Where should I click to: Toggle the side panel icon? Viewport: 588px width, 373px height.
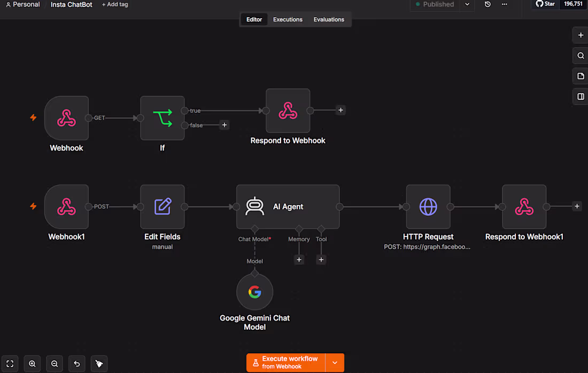581,96
